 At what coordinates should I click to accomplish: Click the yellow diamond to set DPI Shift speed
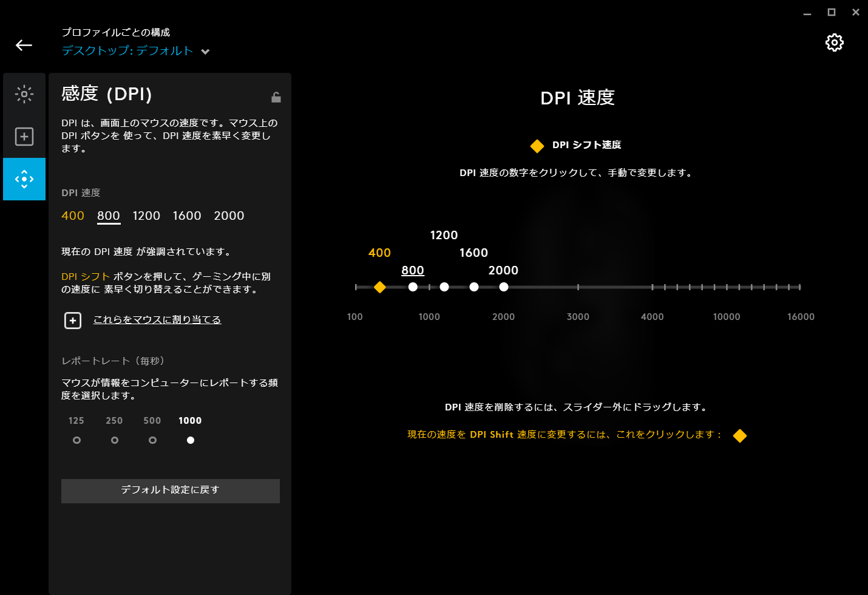[740, 436]
